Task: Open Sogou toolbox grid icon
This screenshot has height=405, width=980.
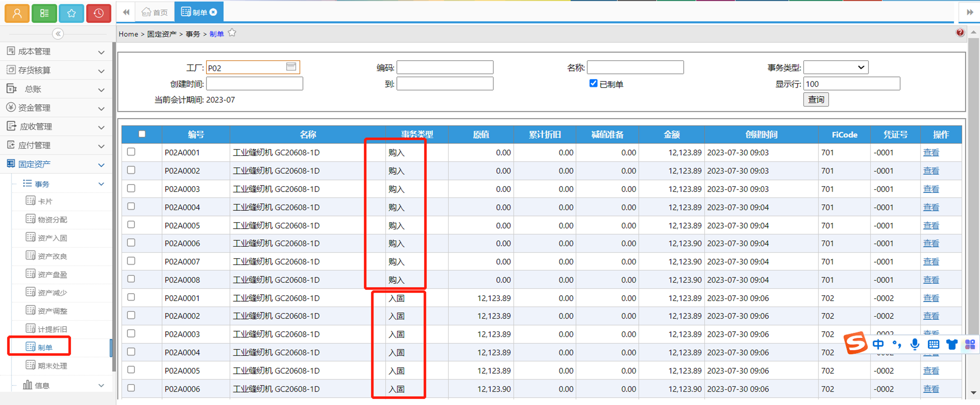Action: click(970, 345)
